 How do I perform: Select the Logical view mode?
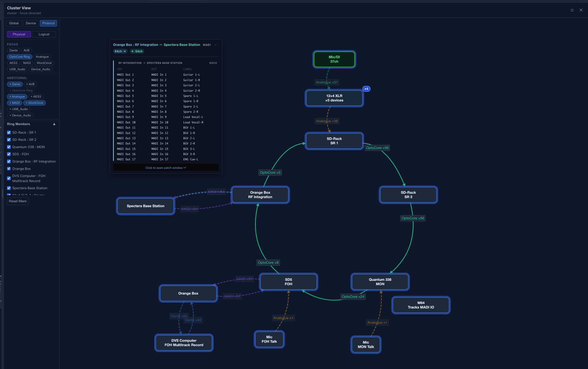coord(44,34)
